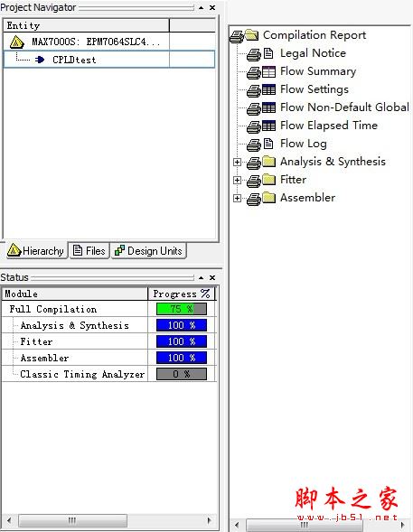Select the Assembler module row text
This screenshot has height=532, width=413.
click(44, 358)
